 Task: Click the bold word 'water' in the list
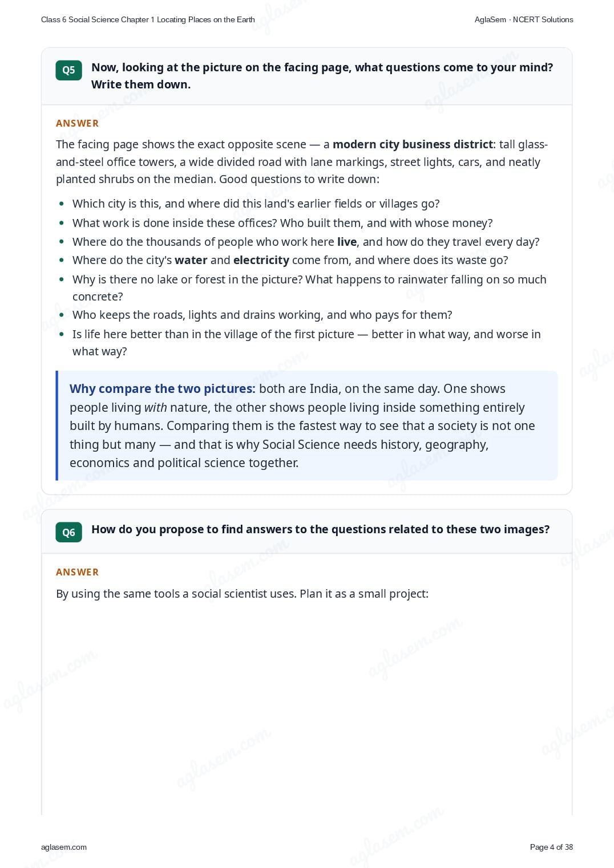(191, 260)
